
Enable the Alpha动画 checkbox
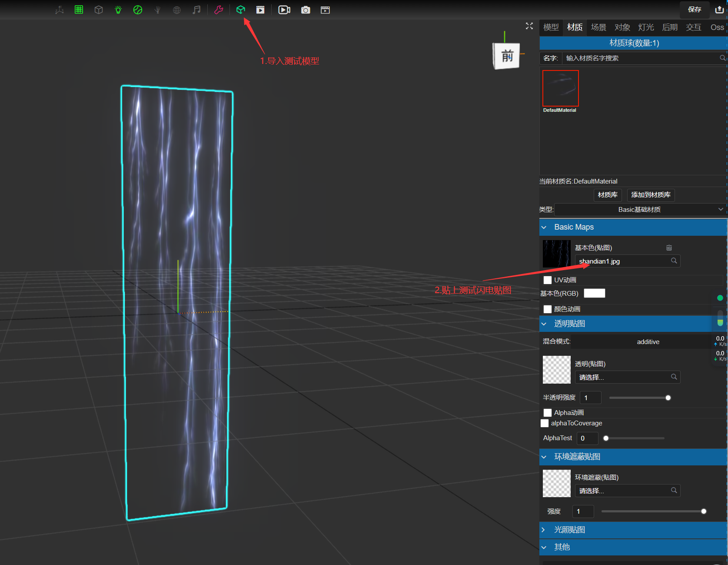pos(548,412)
